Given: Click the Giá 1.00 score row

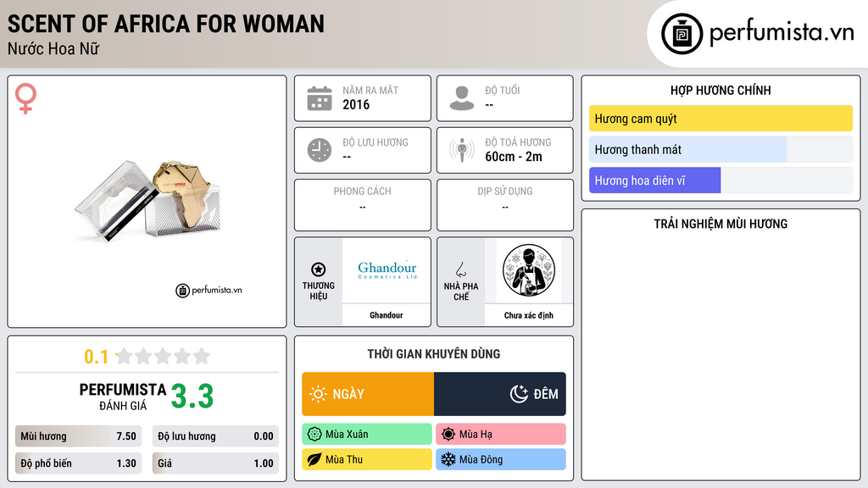Looking at the screenshot, I should coord(215,463).
